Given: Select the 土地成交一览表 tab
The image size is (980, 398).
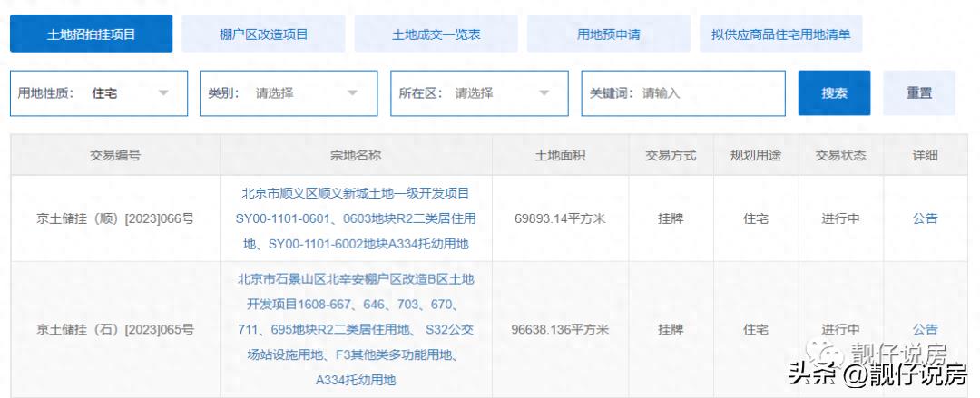Looking at the screenshot, I should pos(436,34).
